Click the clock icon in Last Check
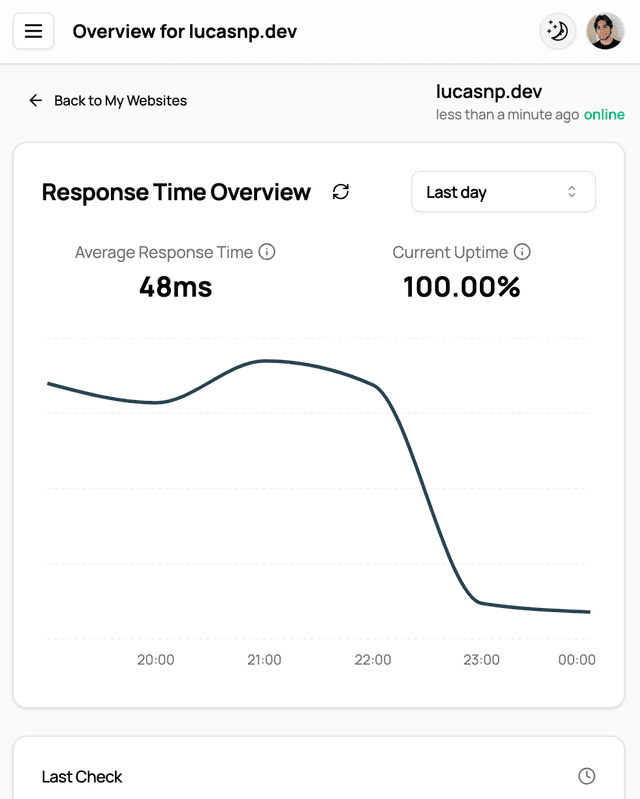The height and width of the screenshot is (799, 640). [587, 776]
